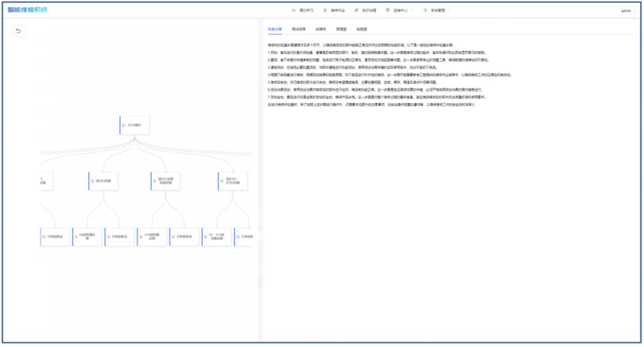
Task: Select the DCH root node in the tree
Action: [134, 125]
